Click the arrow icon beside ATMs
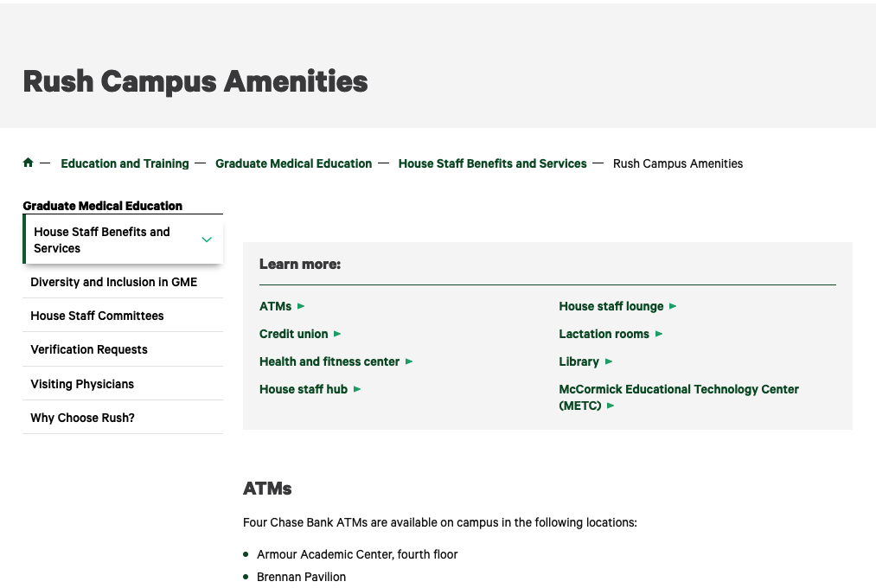 pos(301,306)
